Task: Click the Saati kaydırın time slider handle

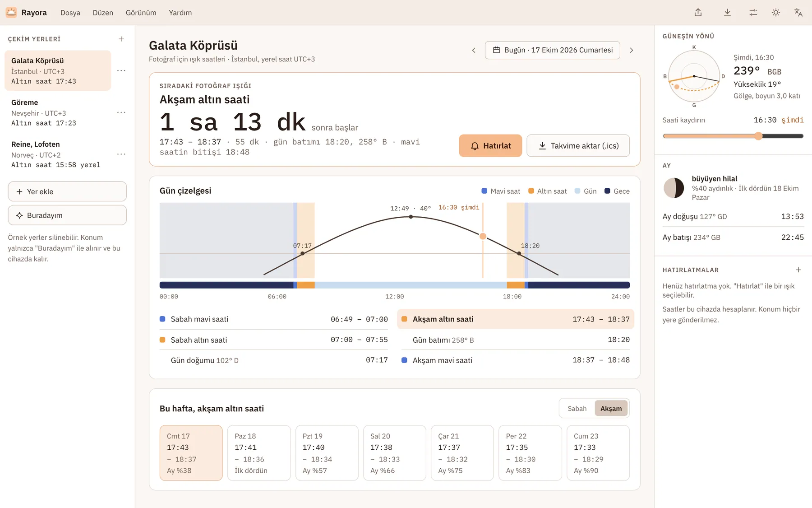Action: pyautogui.click(x=758, y=136)
